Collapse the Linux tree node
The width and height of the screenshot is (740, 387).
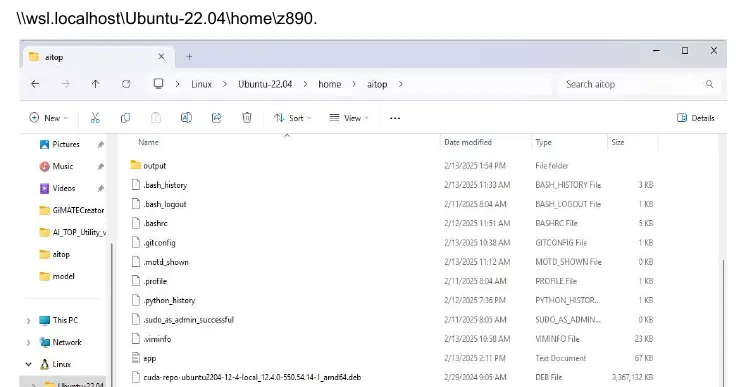click(x=28, y=364)
